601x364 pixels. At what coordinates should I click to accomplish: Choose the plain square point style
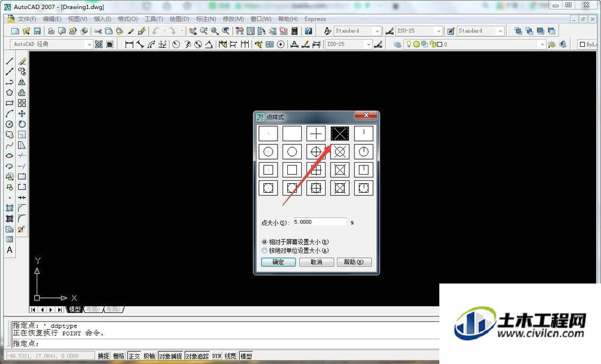(x=292, y=170)
